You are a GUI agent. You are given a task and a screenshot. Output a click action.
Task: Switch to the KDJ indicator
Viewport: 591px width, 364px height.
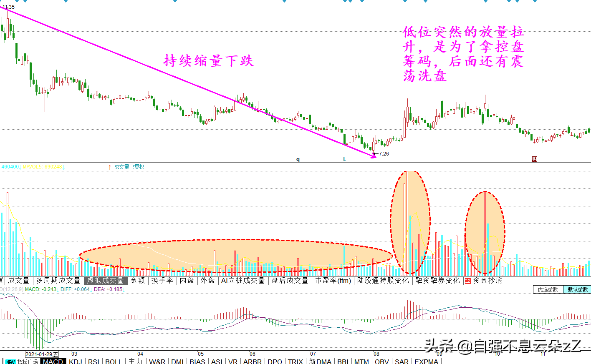pyautogui.click(x=76, y=361)
